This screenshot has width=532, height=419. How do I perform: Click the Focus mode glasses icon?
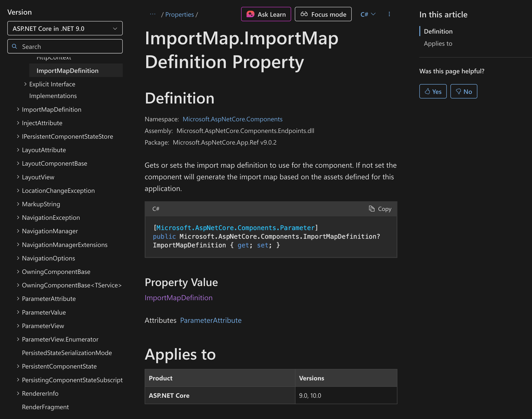pos(304,14)
